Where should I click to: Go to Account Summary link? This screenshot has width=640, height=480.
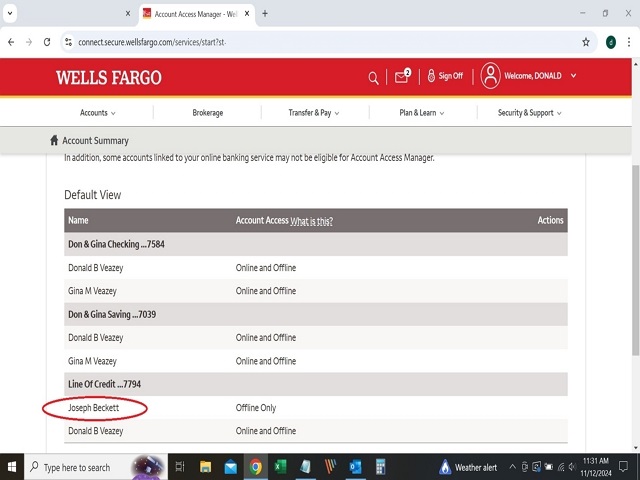pyautogui.click(x=95, y=140)
